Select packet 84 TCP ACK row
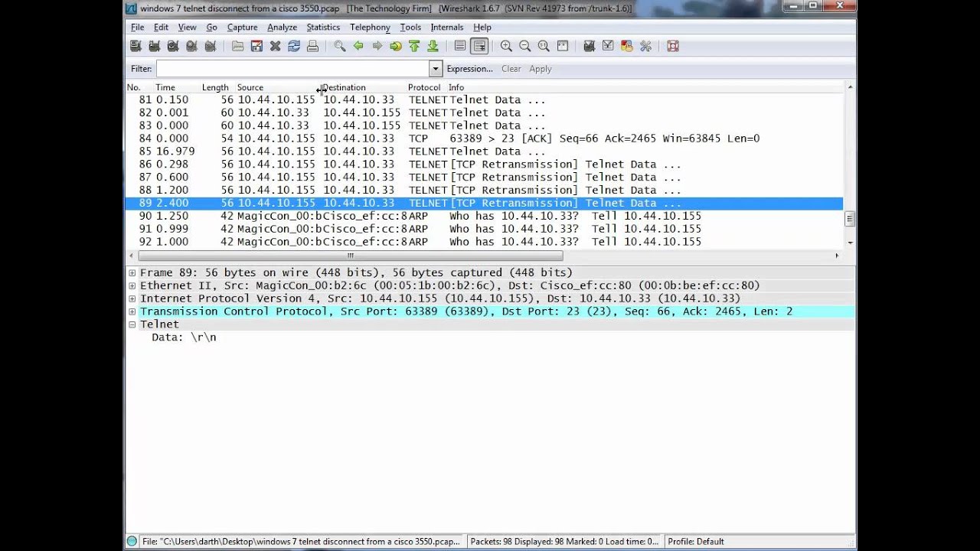This screenshot has width=980, height=551. click(x=484, y=139)
